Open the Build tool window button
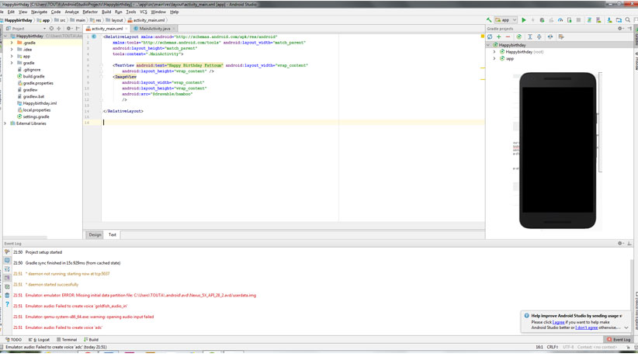This screenshot has height=364, width=638. coord(91,339)
